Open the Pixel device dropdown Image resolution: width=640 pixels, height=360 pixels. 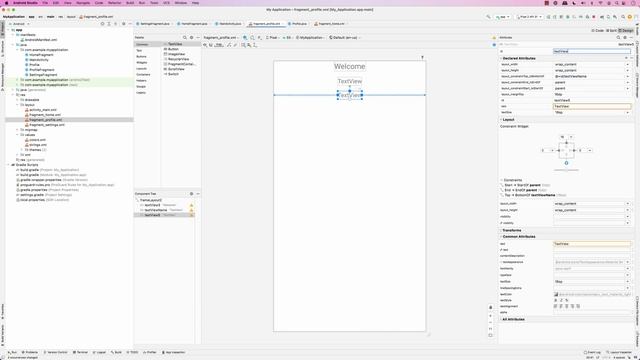(272, 38)
